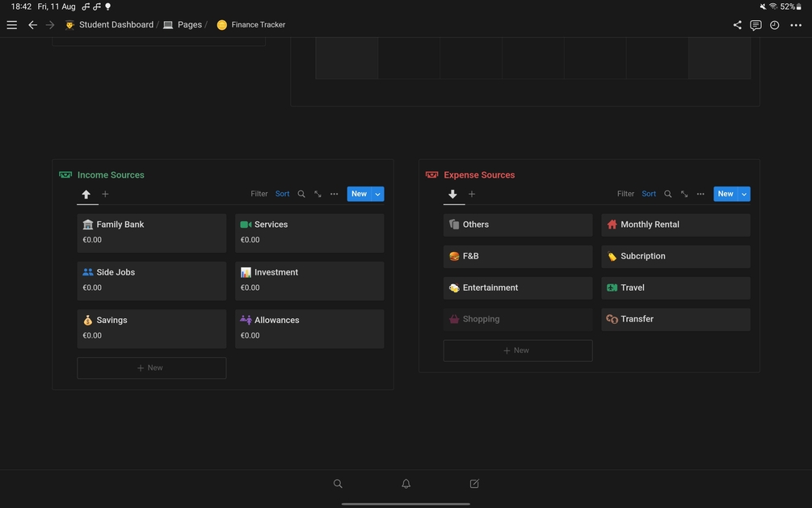Open Filter in Income Sources
Viewport: 812px width, 508px height.
click(x=259, y=194)
